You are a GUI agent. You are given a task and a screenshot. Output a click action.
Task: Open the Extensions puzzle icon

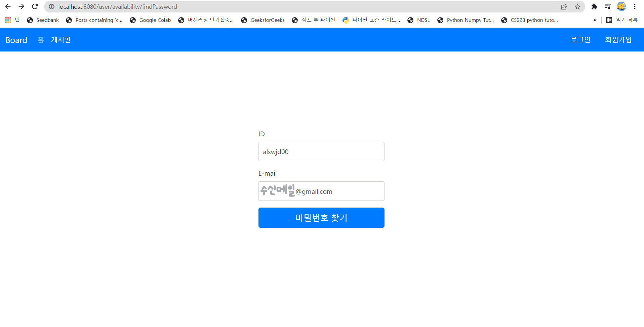594,6
